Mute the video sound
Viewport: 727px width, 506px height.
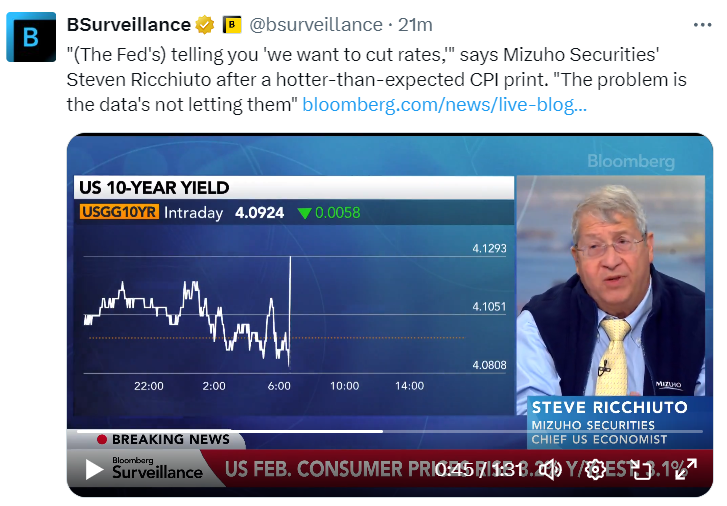tap(553, 469)
